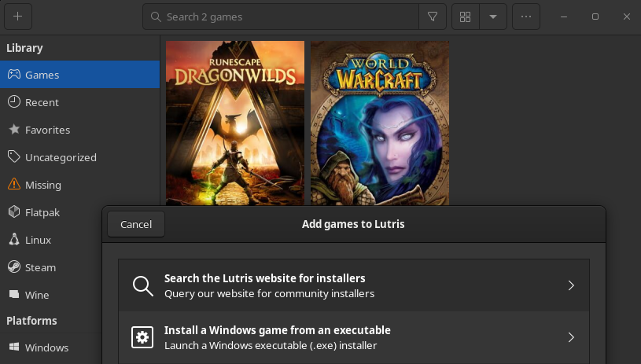Click the tag icon beside Uncategorized

click(x=14, y=156)
